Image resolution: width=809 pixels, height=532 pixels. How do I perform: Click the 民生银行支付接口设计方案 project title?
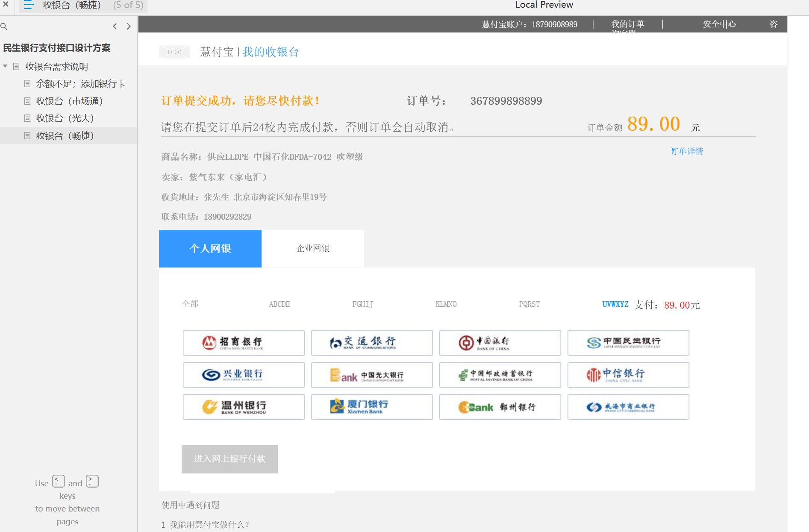click(57, 48)
